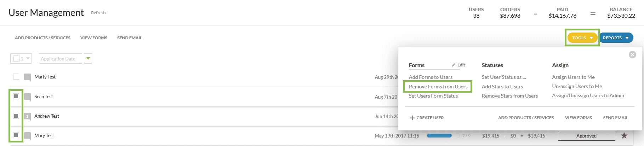The width and height of the screenshot is (644, 146).
Task: Click the plus icon for Create User
Action: click(412, 118)
